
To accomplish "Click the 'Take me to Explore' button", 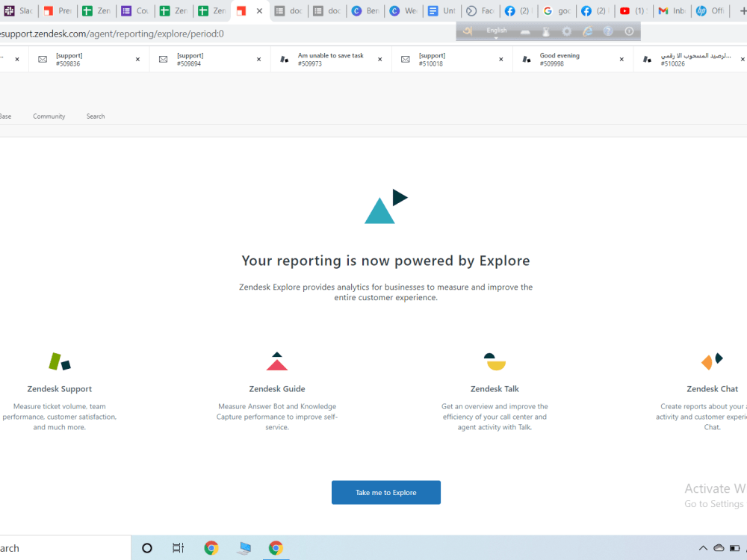I will click(386, 492).
